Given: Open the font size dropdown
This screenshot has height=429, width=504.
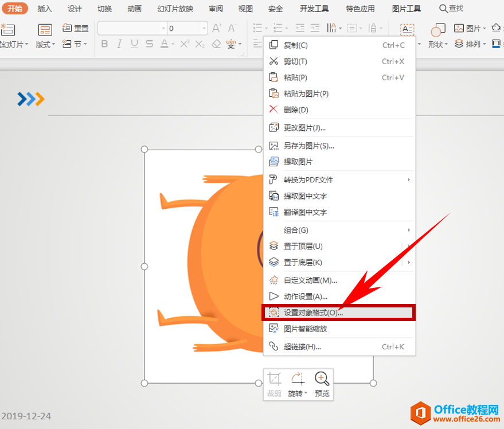Looking at the screenshot, I should click(x=204, y=28).
